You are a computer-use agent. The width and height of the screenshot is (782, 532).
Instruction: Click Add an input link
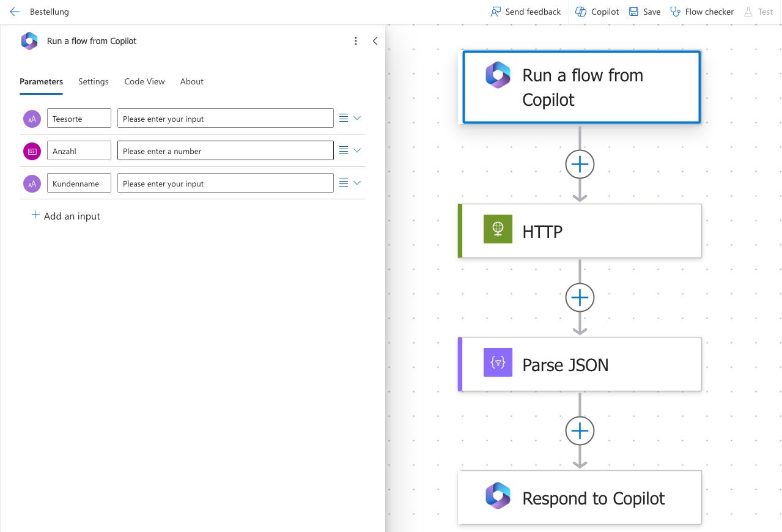[x=65, y=216]
